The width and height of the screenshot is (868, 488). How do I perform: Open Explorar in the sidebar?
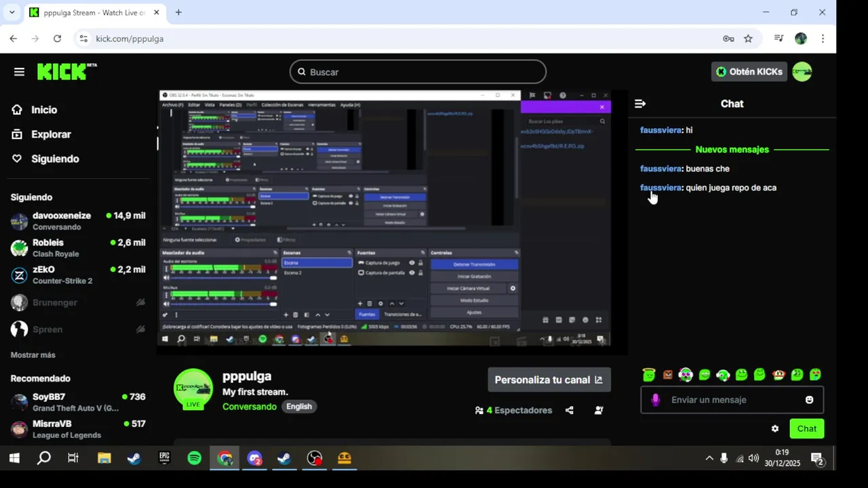pos(41,134)
